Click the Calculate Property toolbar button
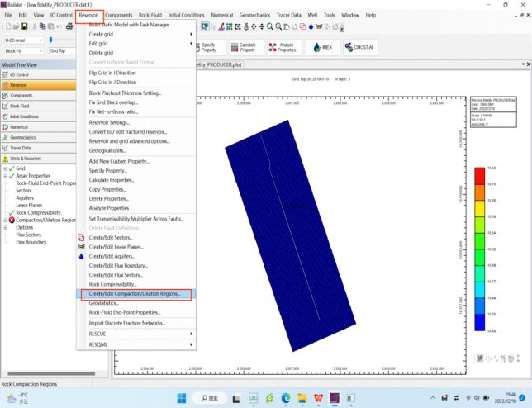 tap(247, 47)
